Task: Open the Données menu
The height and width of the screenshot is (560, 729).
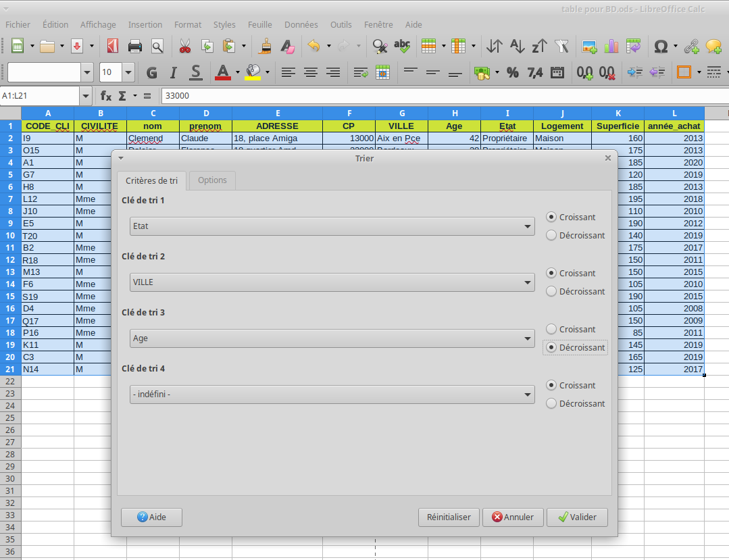Action: tap(301, 24)
